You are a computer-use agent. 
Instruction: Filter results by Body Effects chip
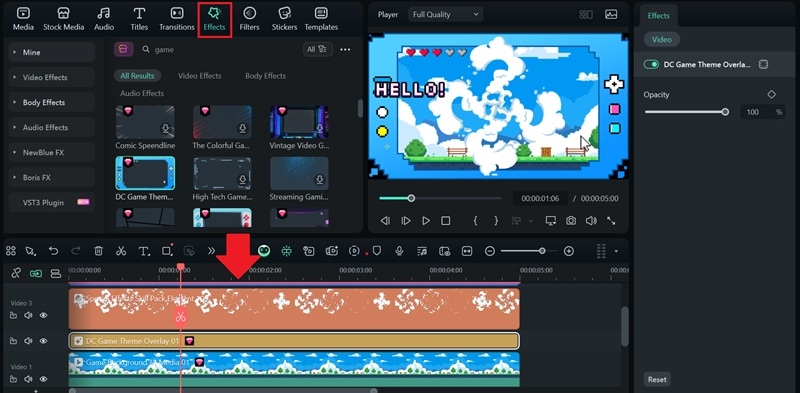265,76
